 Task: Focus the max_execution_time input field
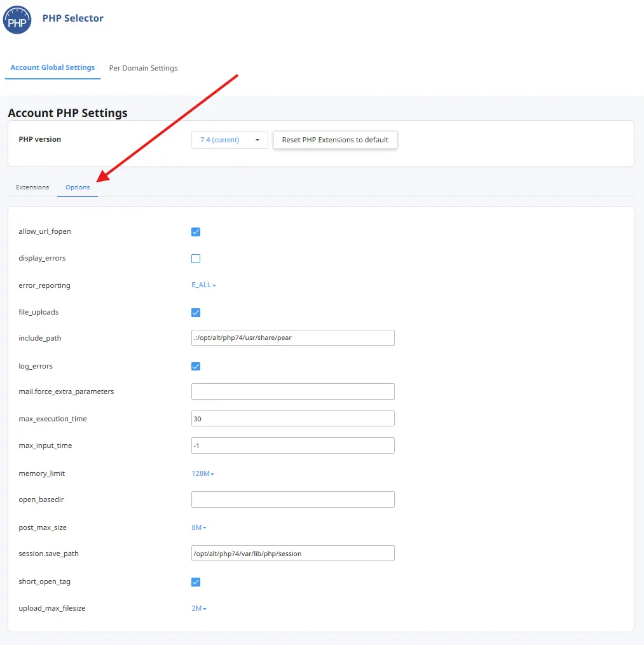[x=293, y=419]
